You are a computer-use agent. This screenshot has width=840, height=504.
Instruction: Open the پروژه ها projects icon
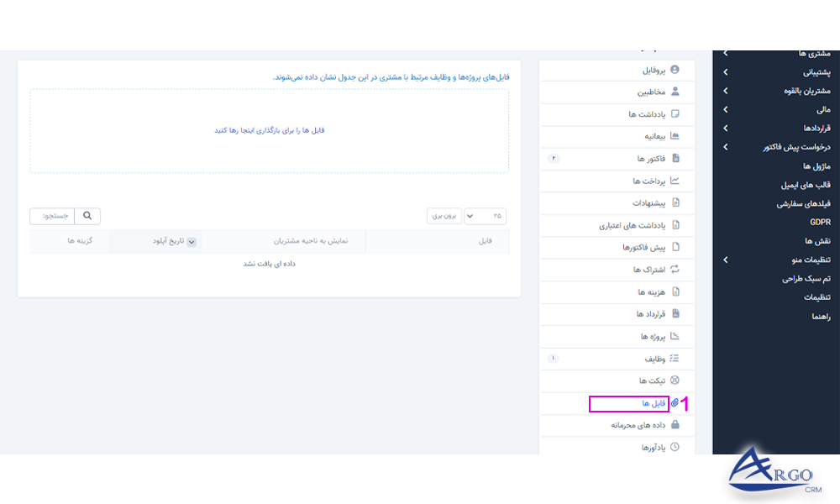point(675,336)
